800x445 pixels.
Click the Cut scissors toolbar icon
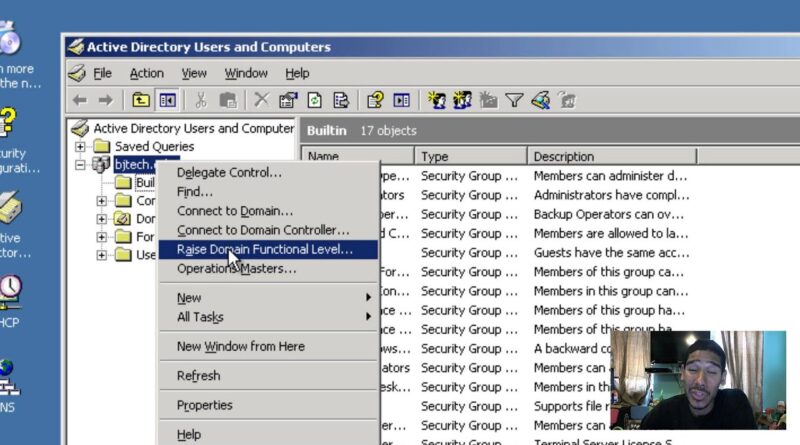pos(201,101)
